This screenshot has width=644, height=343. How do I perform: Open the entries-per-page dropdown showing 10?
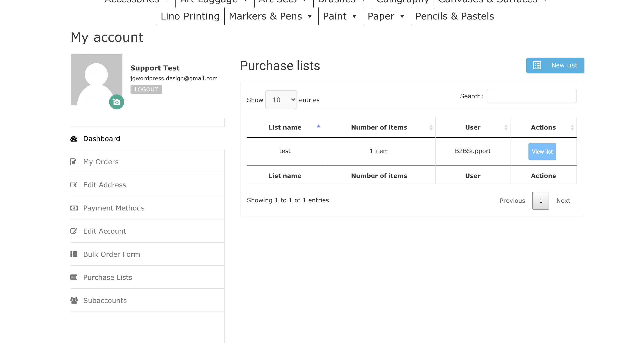coord(281,100)
